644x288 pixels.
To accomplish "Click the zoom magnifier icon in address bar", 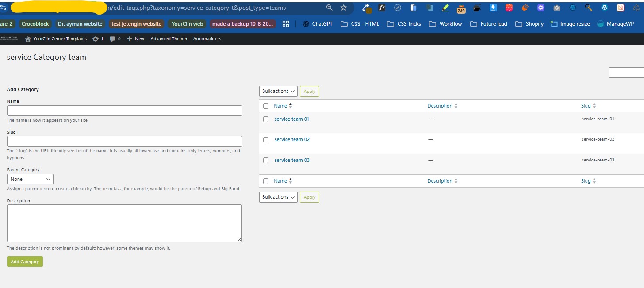I will 329,8.
